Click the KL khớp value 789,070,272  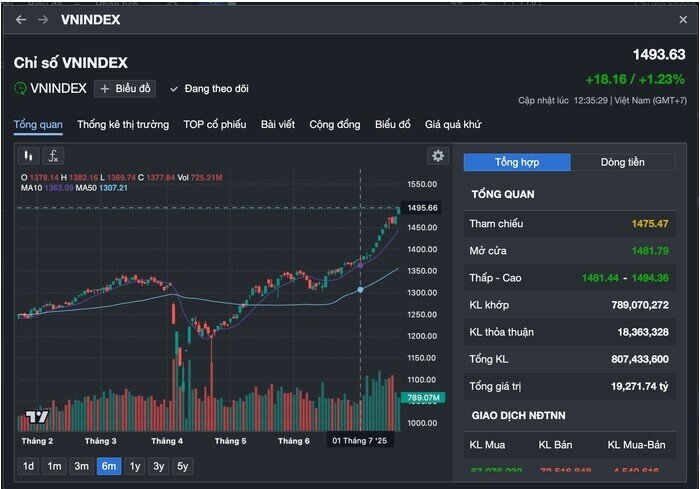click(x=640, y=305)
